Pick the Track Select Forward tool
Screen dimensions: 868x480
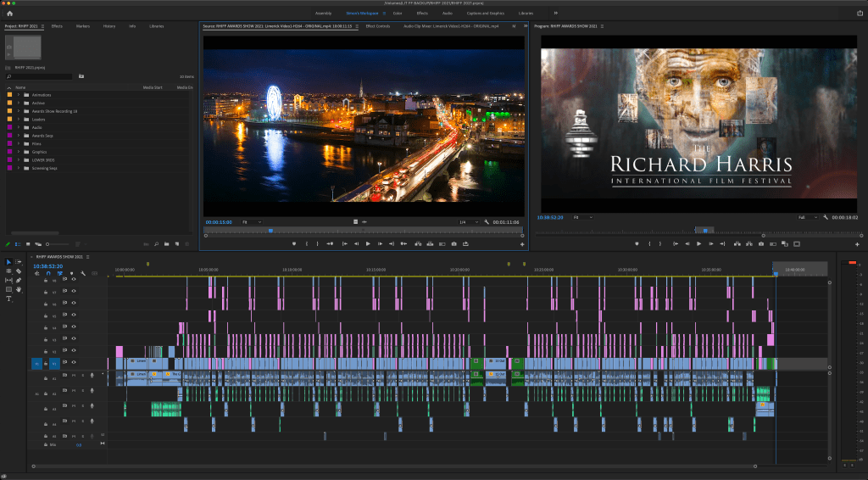(x=19, y=262)
